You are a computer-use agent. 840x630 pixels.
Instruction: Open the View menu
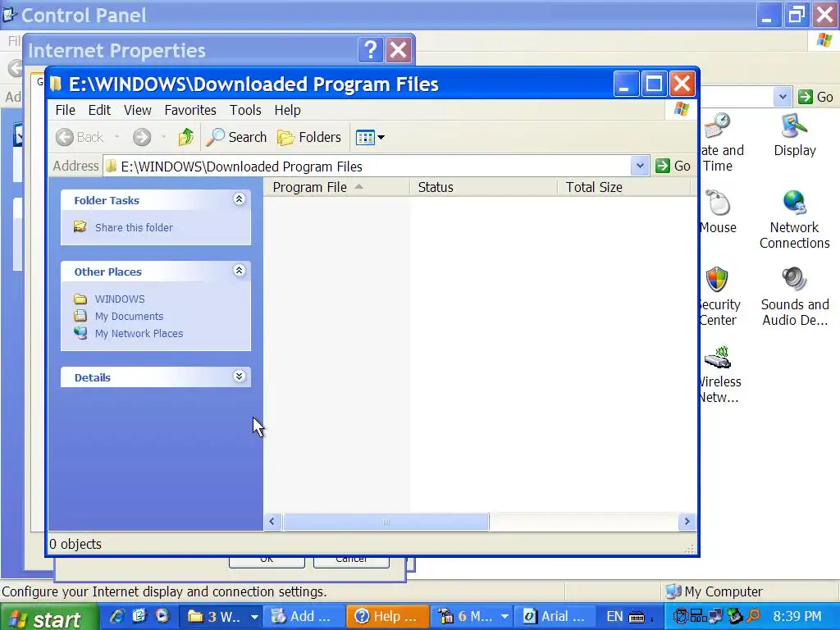[x=138, y=110]
